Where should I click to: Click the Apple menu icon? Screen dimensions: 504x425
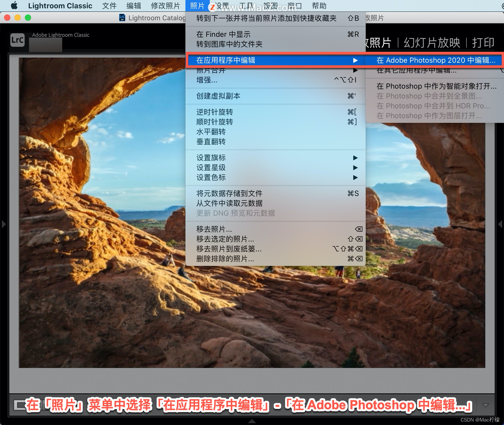point(14,6)
